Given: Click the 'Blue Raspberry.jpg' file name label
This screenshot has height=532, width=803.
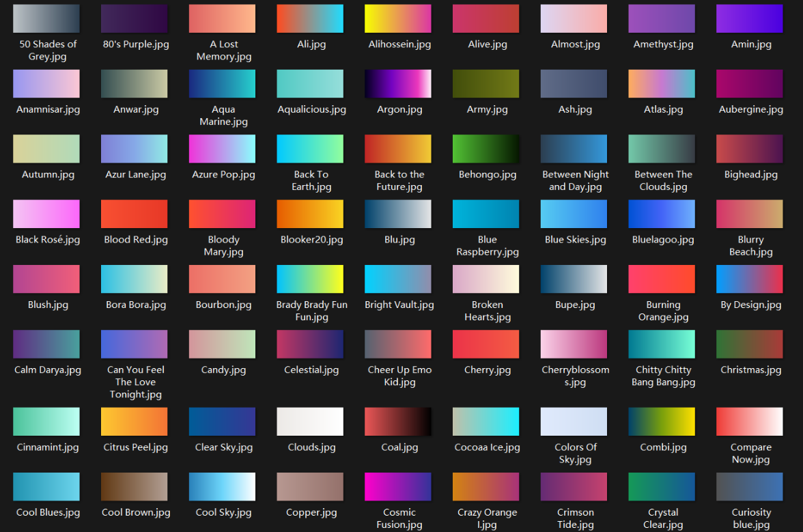Looking at the screenshot, I should coord(487,246).
